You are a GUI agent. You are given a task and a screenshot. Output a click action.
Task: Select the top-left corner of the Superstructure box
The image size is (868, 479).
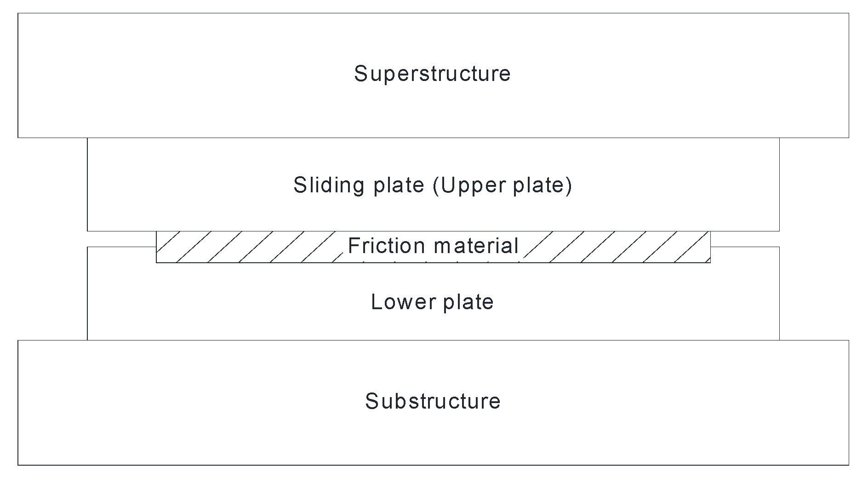(18, 14)
